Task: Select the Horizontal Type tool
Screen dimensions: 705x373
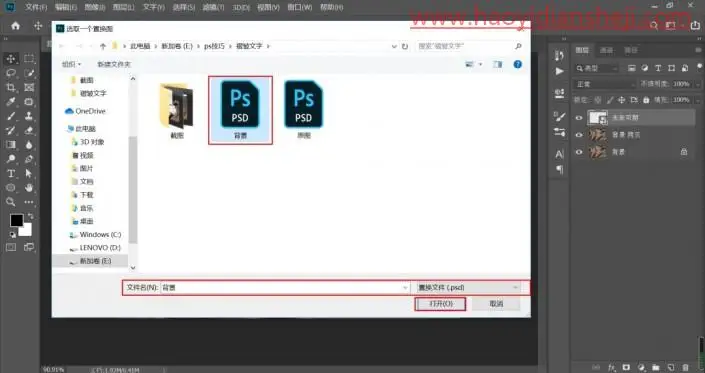Action: coord(11,173)
